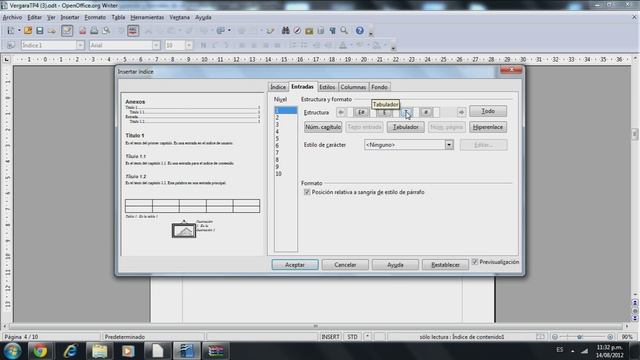This screenshot has width=640, height=360.
Task: Click the Gallery icon in toolbar
Action: click(309, 31)
